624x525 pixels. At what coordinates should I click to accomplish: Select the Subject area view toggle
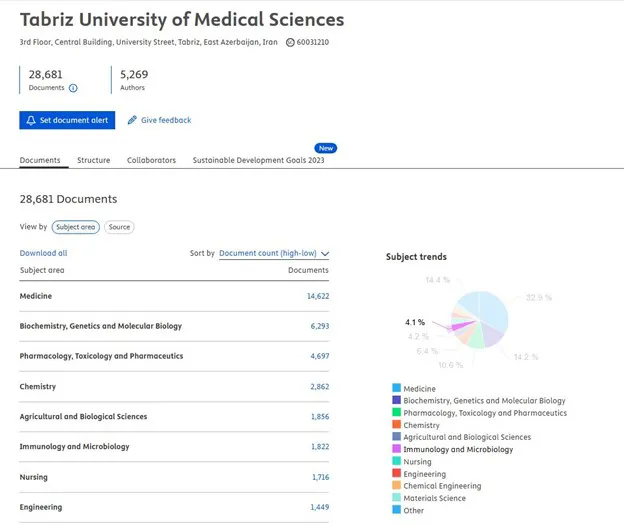(x=76, y=227)
